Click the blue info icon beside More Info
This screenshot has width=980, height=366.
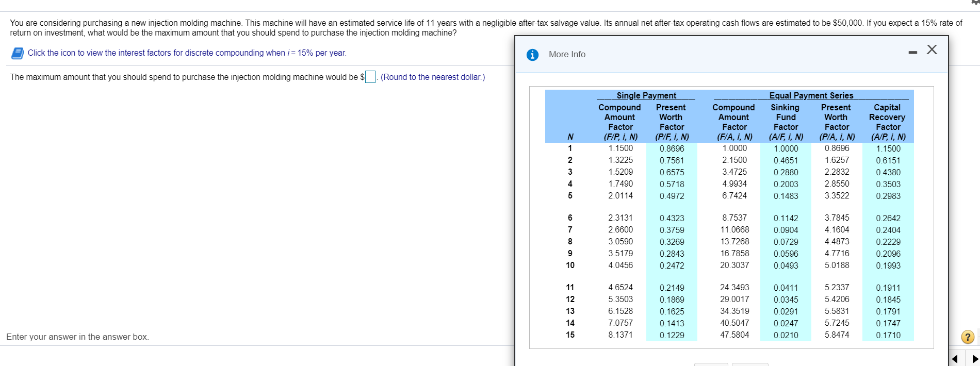(533, 55)
